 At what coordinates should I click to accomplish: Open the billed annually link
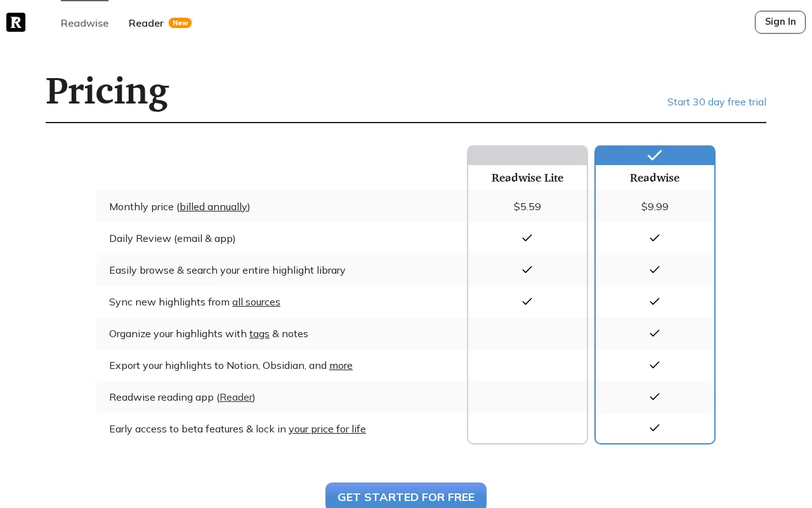(x=213, y=207)
